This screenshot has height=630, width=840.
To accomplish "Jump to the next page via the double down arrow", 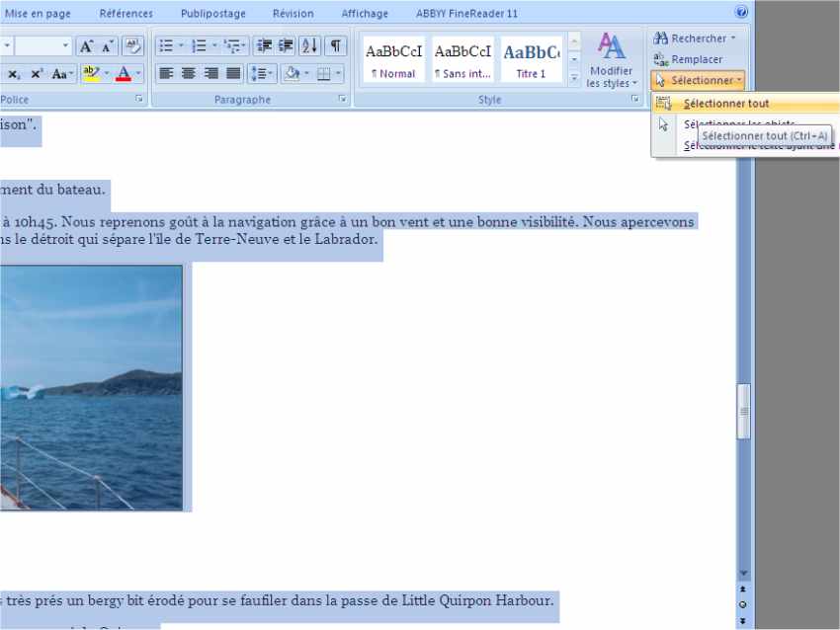I will 743,621.
